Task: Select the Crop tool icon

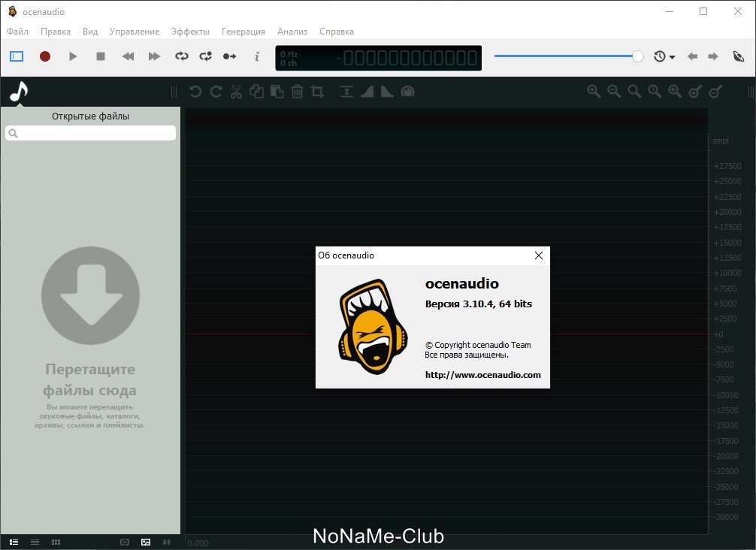Action: tap(317, 92)
